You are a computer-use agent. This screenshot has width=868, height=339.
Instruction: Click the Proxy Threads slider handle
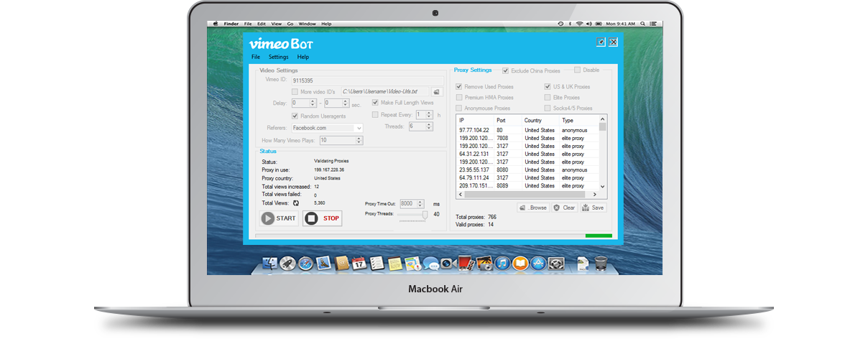425,214
